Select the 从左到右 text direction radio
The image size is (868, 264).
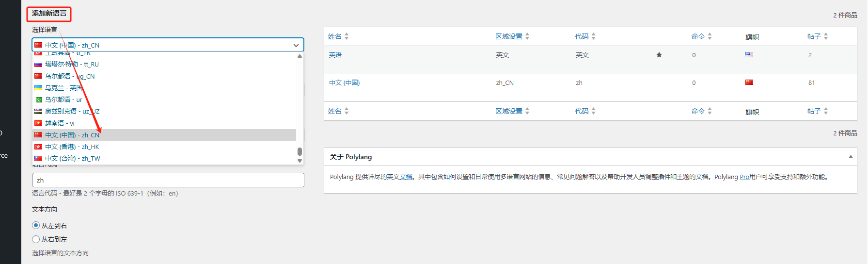(x=36, y=225)
